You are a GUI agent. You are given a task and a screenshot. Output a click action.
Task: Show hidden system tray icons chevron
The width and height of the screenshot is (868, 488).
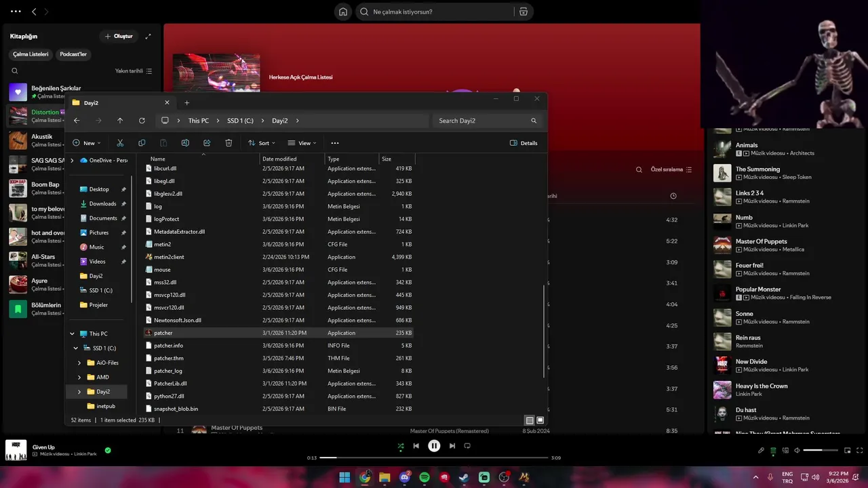pos(756,477)
